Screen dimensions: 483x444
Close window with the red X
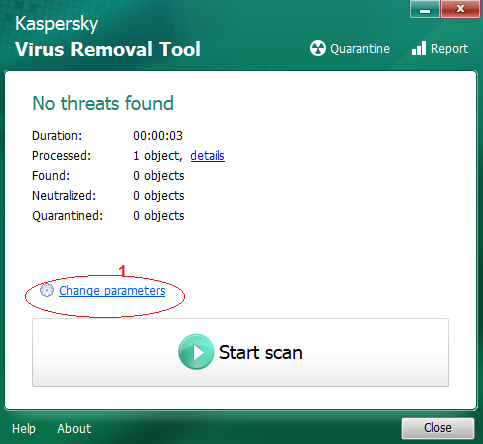click(x=460, y=9)
